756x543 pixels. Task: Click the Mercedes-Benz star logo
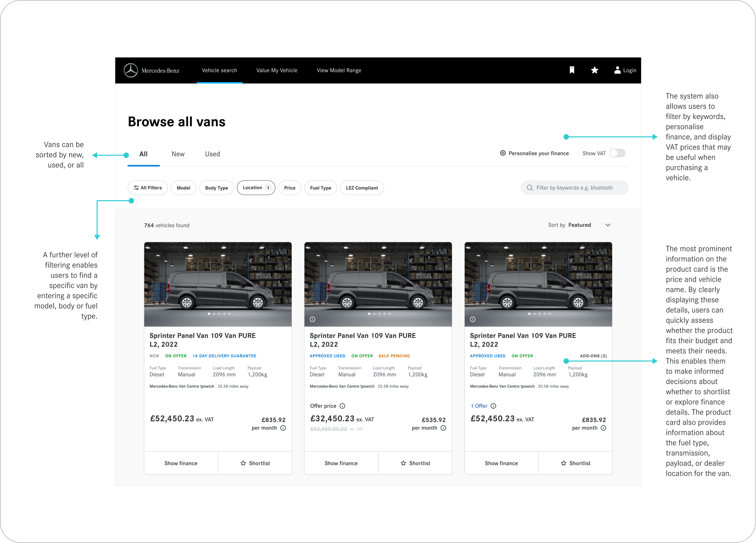130,70
